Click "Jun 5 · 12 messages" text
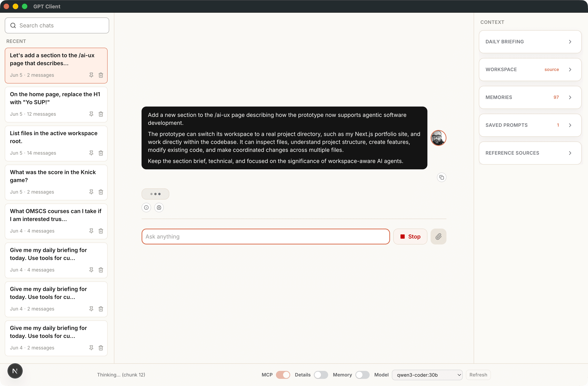Screen dimensions: 588x386 [x=33, y=114]
